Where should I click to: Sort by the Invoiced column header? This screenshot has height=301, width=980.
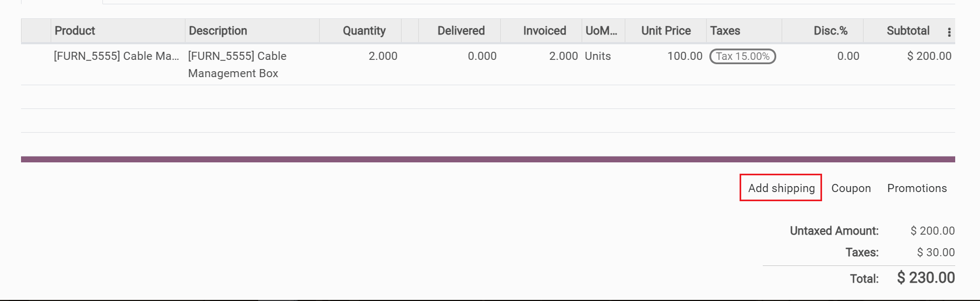(544, 31)
